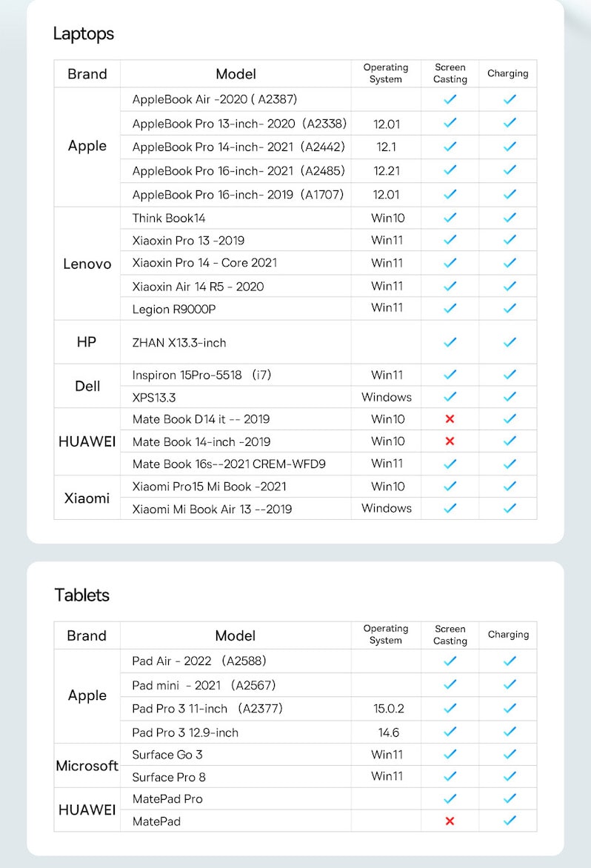Screen dimensions: 591x868
Task: Click the Tablets section heading
Action: pos(82,595)
